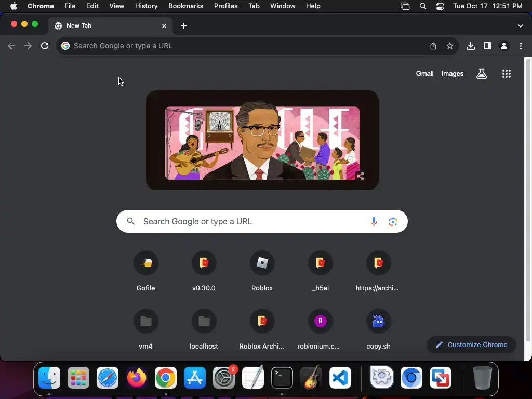
Task: Open the Google apps grid
Action: [x=506, y=74]
